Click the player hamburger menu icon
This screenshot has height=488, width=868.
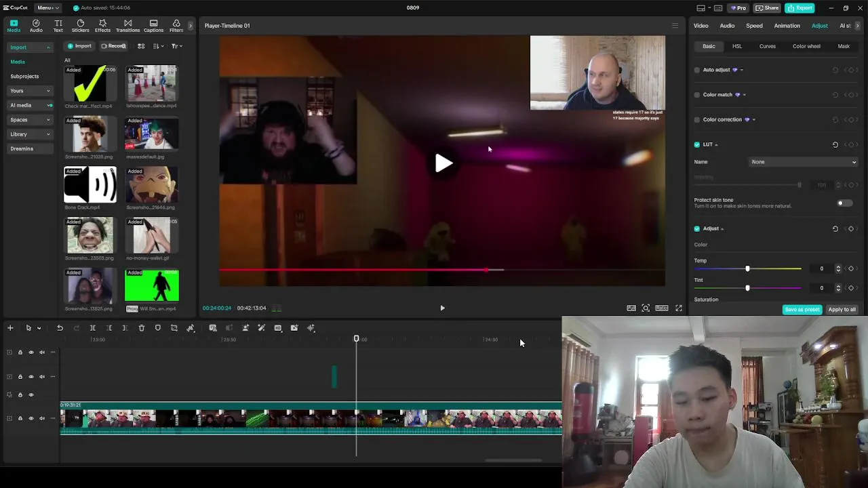[x=675, y=26]
